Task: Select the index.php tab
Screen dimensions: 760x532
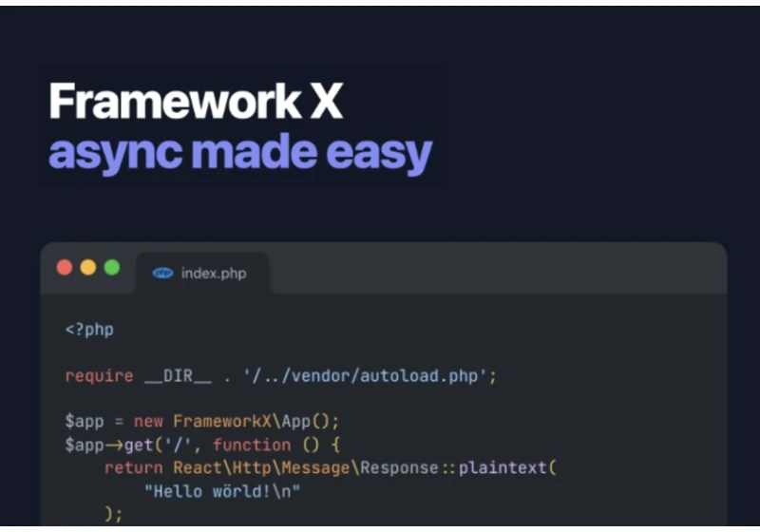Action: pos(202,273)
